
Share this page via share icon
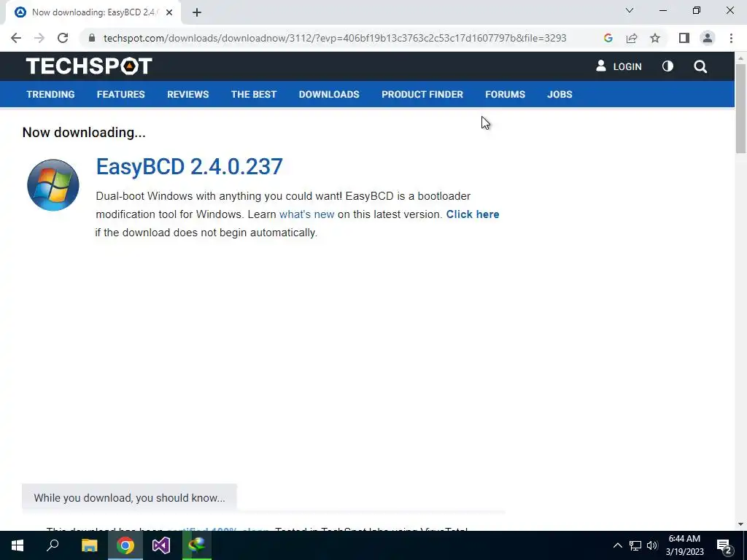coord(632,38)
